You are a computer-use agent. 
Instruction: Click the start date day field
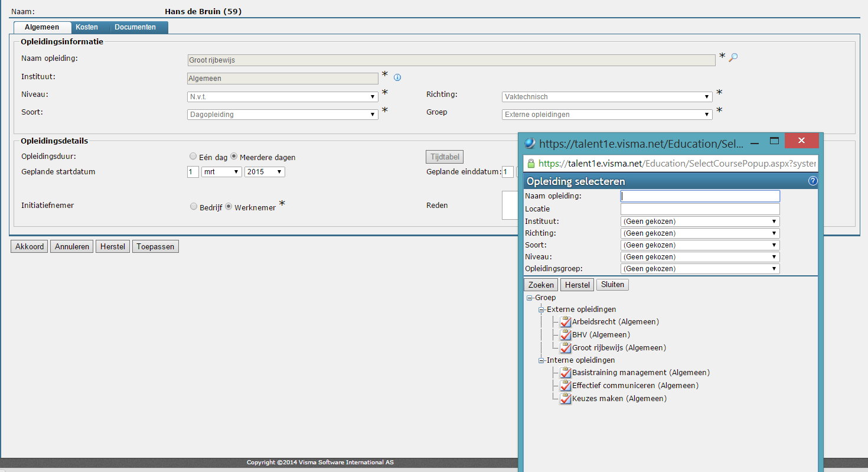tap(193, 172)
